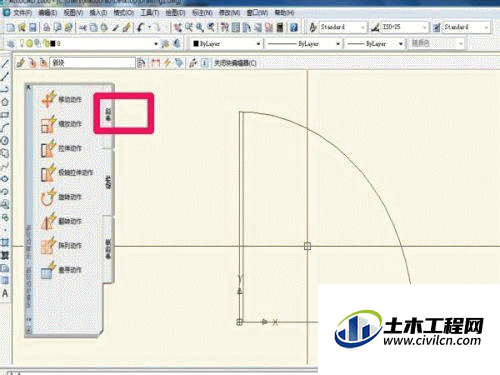
Task: Click the black ByLayer color swatch
Action: 196,44
